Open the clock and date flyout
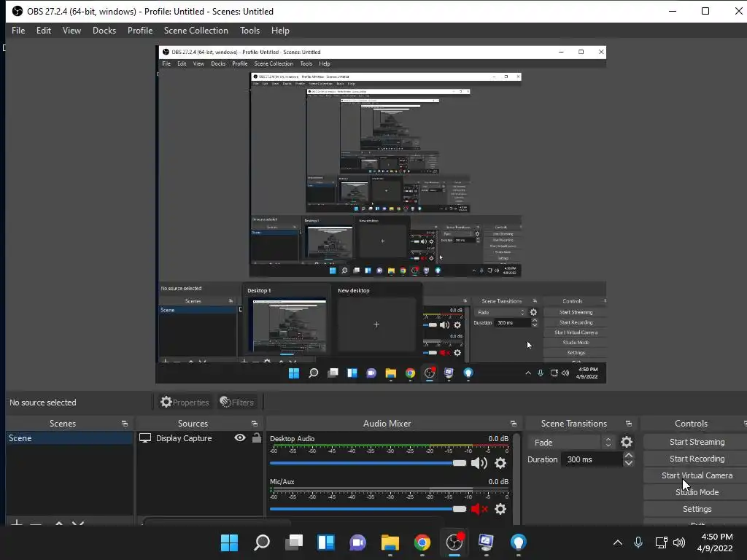Viewport: 747px width, 560px height. 716,542
